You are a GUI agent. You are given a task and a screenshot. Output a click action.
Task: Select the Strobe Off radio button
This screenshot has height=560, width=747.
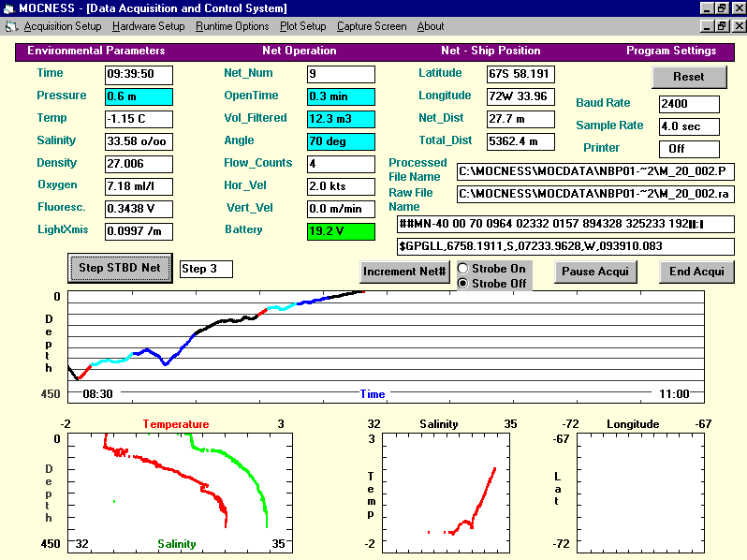462,283
